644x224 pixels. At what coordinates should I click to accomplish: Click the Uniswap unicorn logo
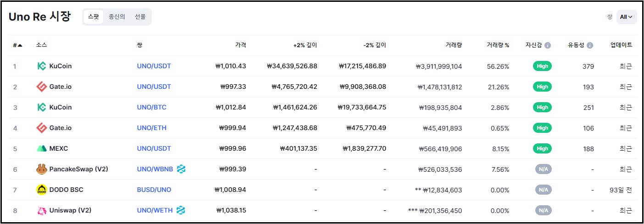[x=41, y=210]
